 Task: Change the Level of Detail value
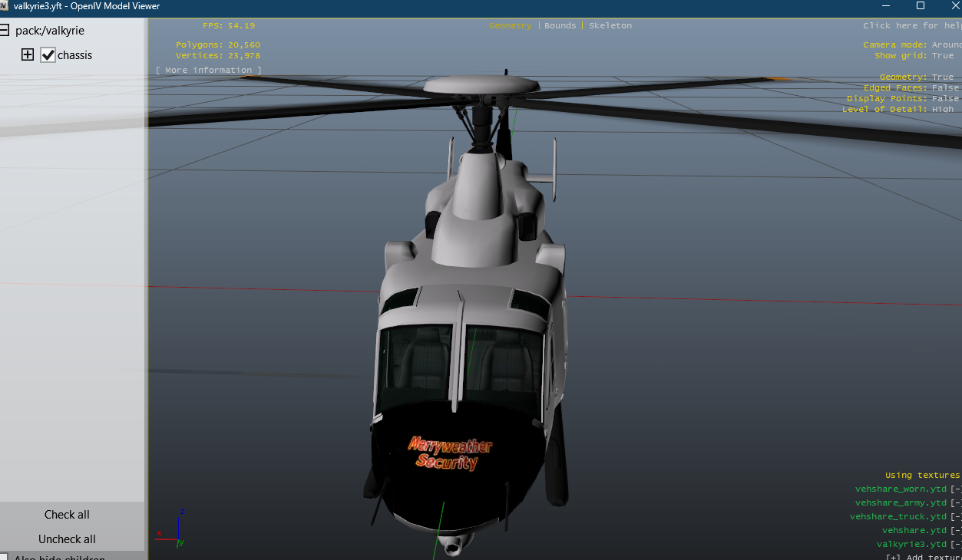click(942, 109)
